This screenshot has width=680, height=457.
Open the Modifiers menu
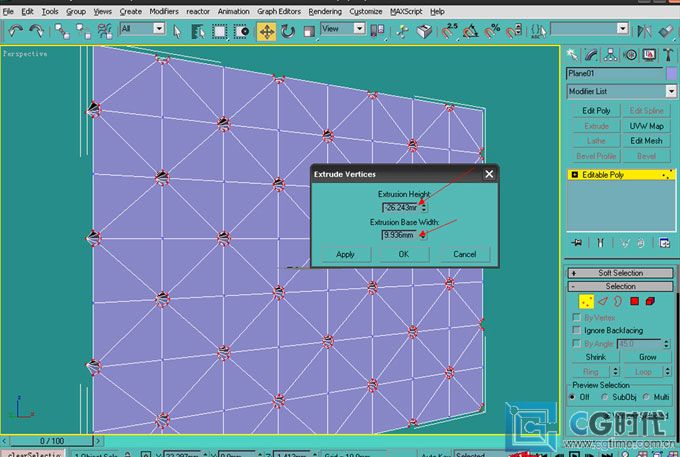pyautogui.click(x=163, y=11)
